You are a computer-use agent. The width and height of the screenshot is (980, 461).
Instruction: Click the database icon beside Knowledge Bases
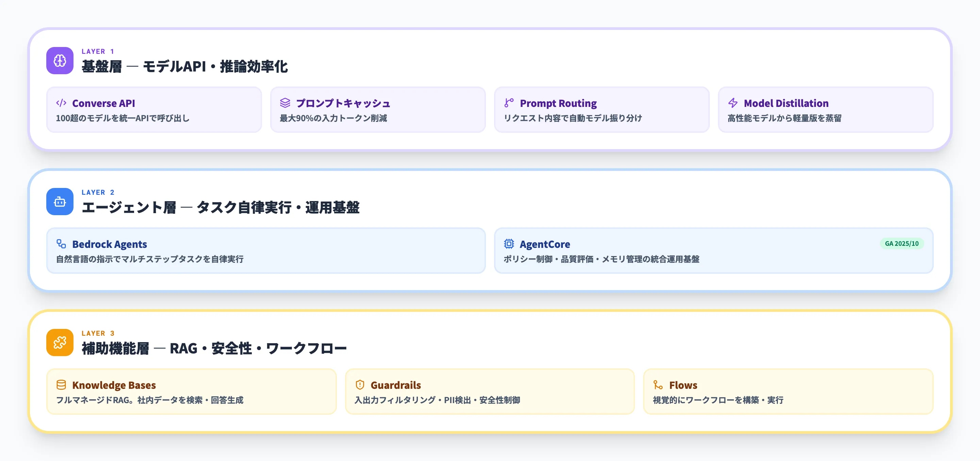61,385
